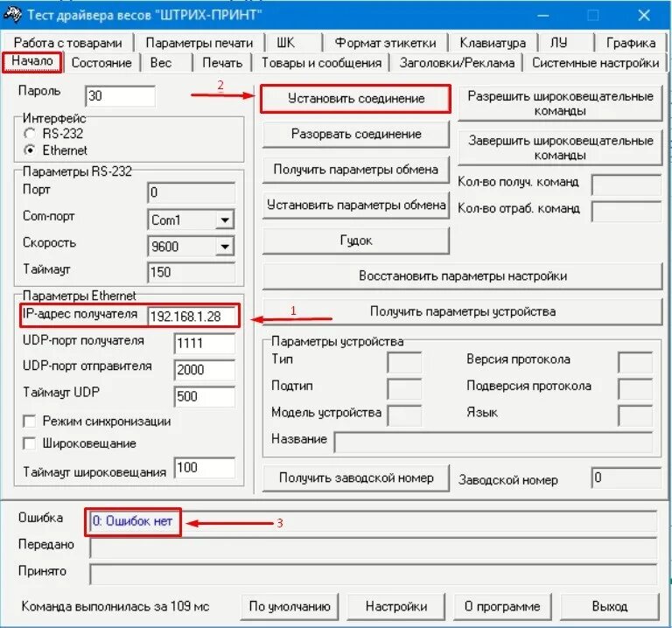
Task: Focus the UDP-порт получателя field
Action: tap(205, 344)
